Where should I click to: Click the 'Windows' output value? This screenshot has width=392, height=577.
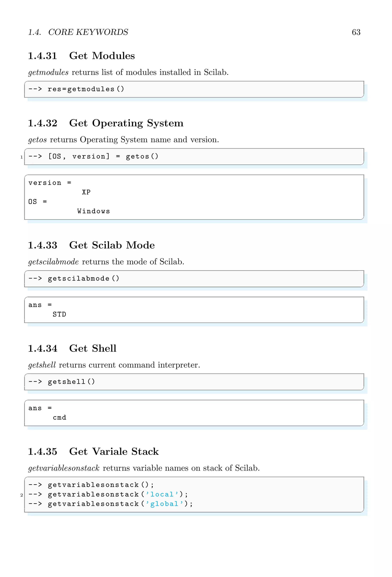94,211
